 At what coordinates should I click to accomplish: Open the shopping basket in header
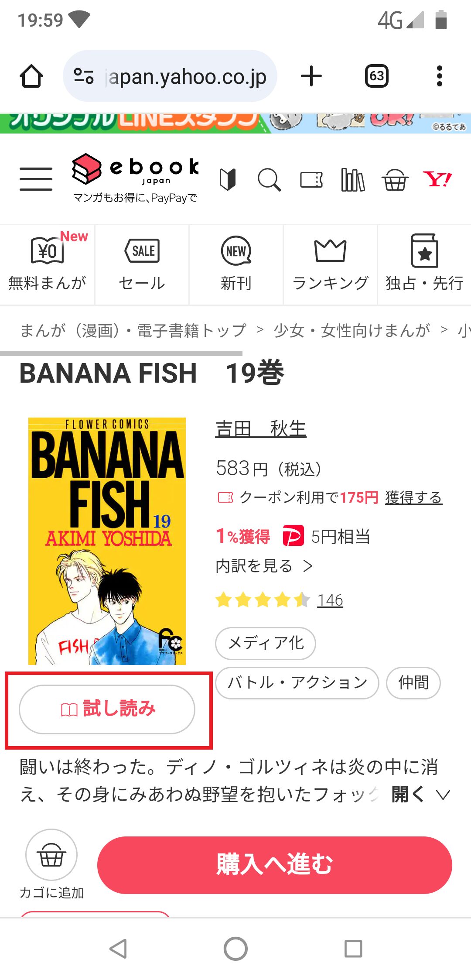point(395,179)
